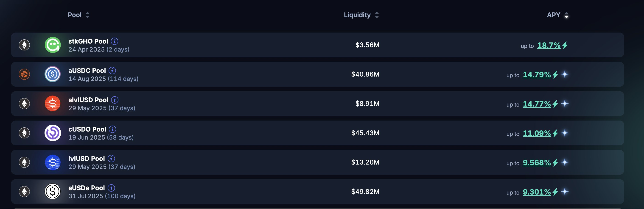Image resolution: width=644 pixels, height=209 pixels.
Task: Open the 18.7% APY link
Action: coord(549,45)
